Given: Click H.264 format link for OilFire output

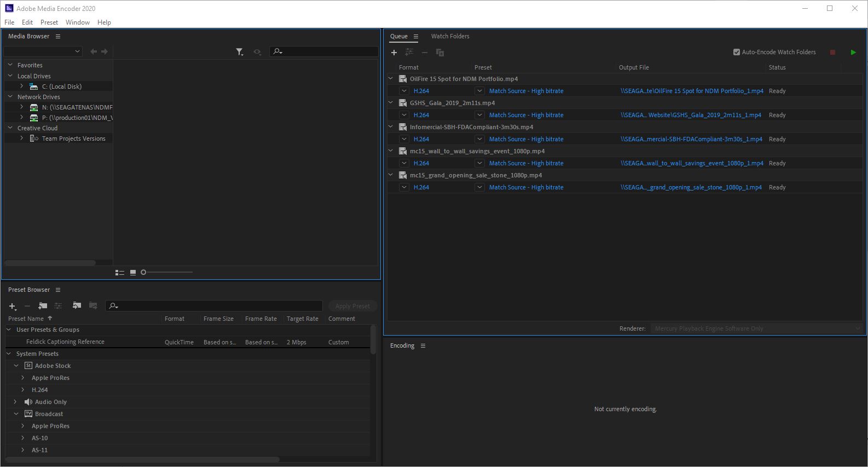Looking at the screenshot, I should coord(421,91).
